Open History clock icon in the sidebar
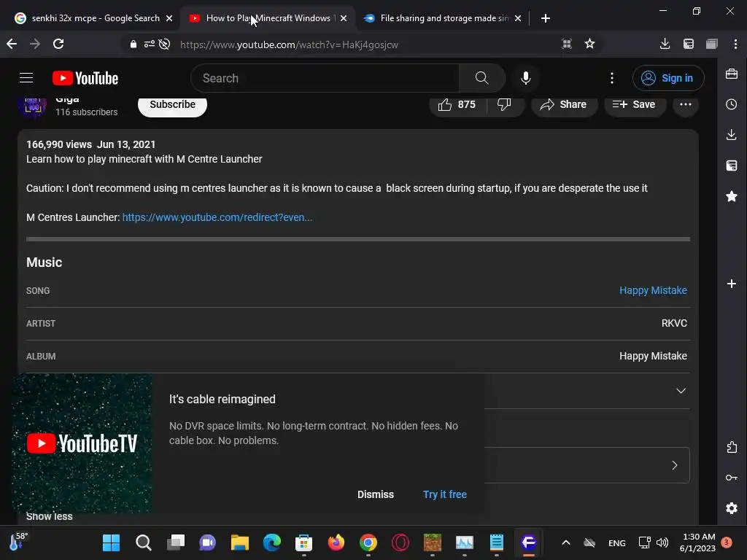The width and height of the screenshot is (747, 560). (732, 104)
